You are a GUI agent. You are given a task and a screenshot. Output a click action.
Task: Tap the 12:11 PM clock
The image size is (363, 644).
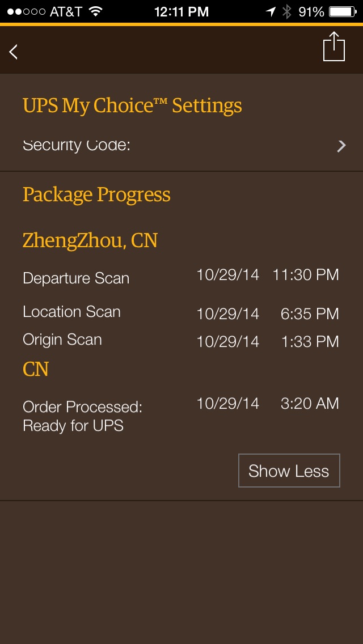click(x=181, y=11)
